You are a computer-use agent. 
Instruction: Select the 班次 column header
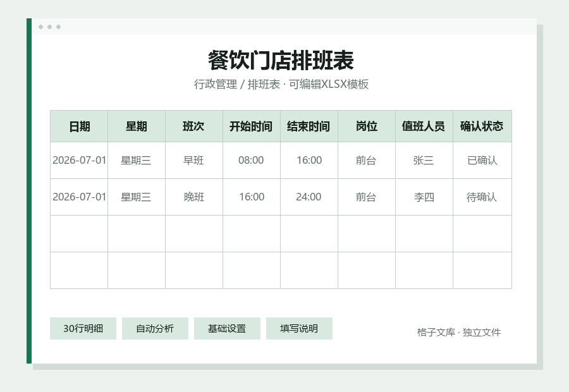point(194,126)
